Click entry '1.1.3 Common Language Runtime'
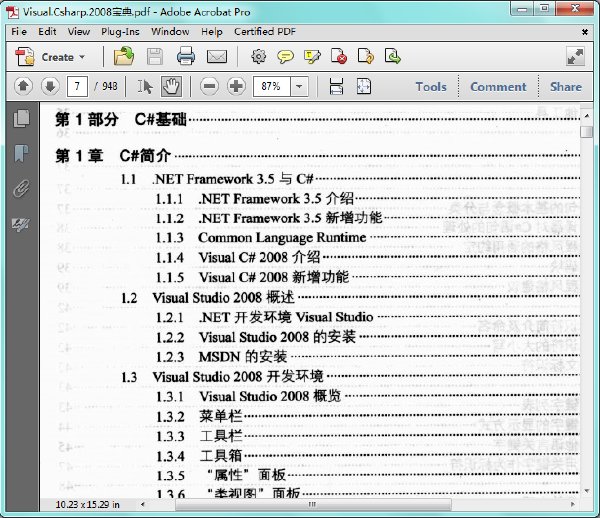 pos(261,238)
